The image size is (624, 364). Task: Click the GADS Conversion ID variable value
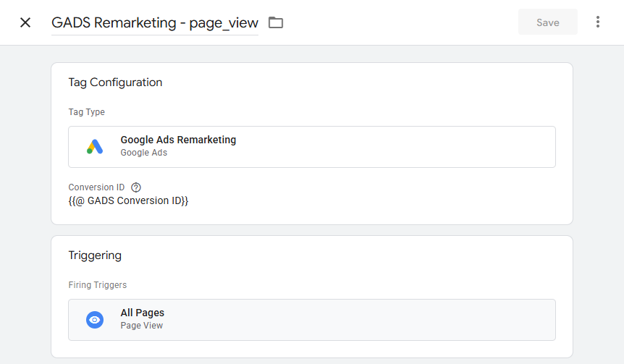point(128,200)
